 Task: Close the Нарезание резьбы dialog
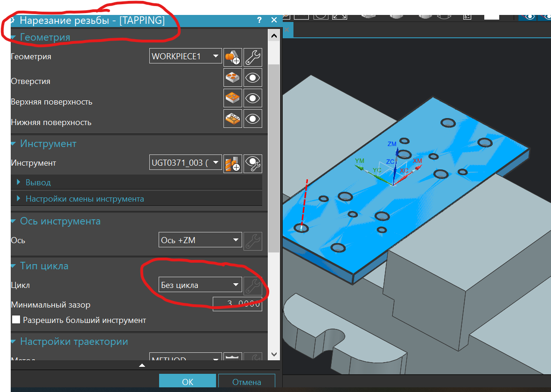click(x=274, y=20)
